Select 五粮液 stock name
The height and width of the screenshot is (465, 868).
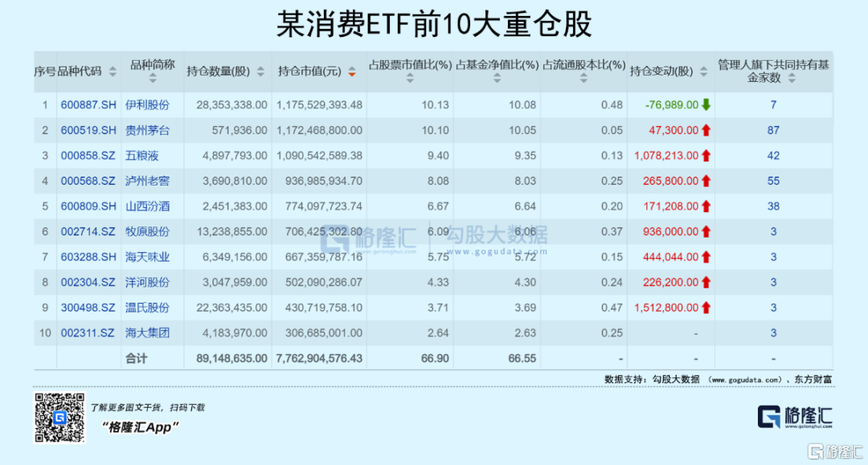coord(141,156)
